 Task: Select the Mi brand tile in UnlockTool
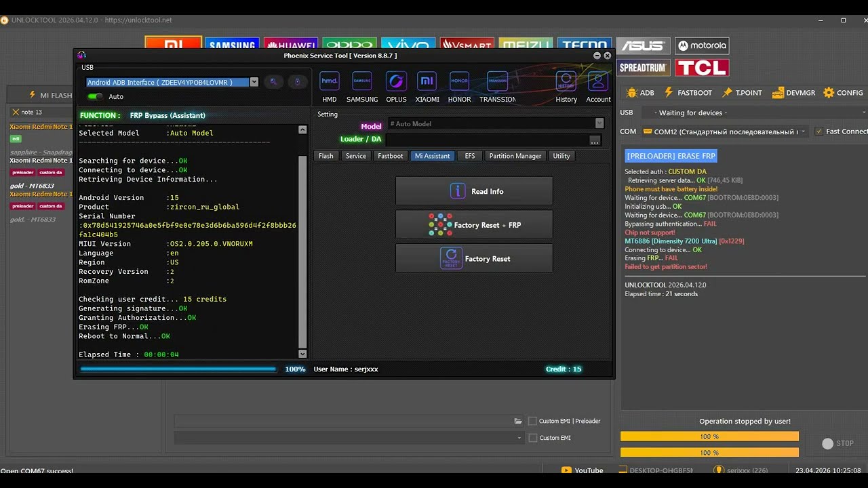click(173, 43)
